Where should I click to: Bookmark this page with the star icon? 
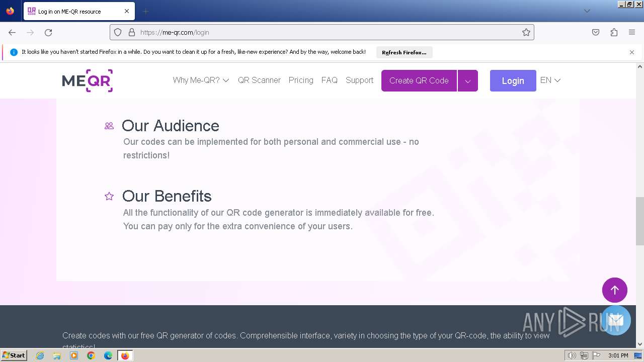click(x=526, y=32)
